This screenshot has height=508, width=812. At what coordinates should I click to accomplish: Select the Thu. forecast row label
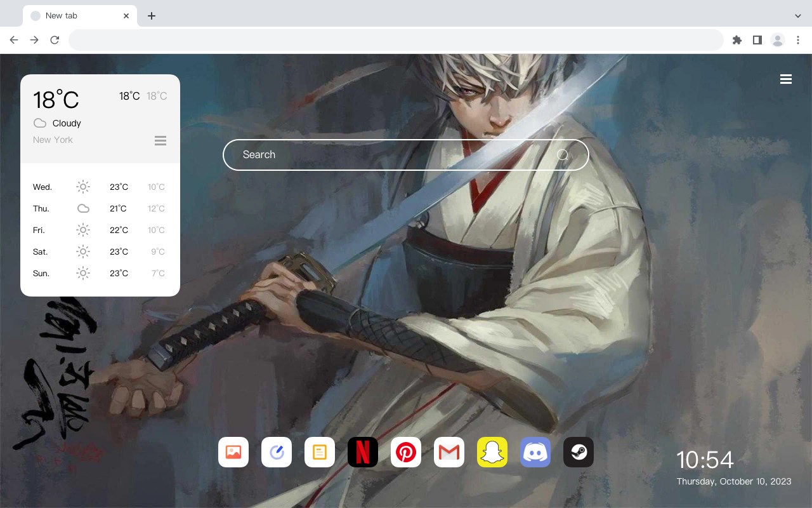[41, 208]
